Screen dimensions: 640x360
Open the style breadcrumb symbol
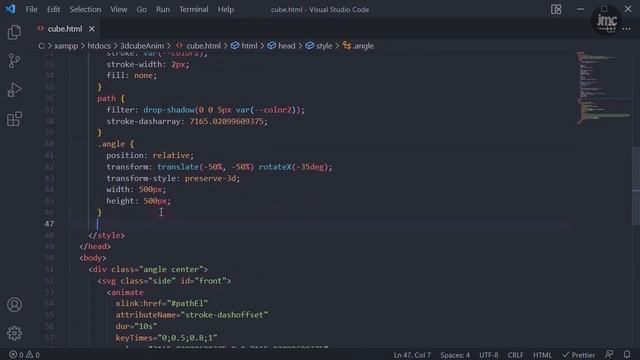319,46
